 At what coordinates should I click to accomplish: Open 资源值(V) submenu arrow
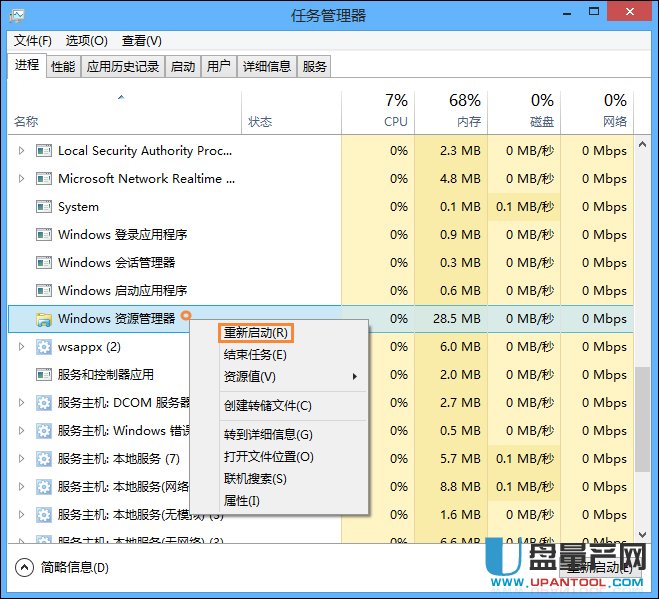pos(355,377)
